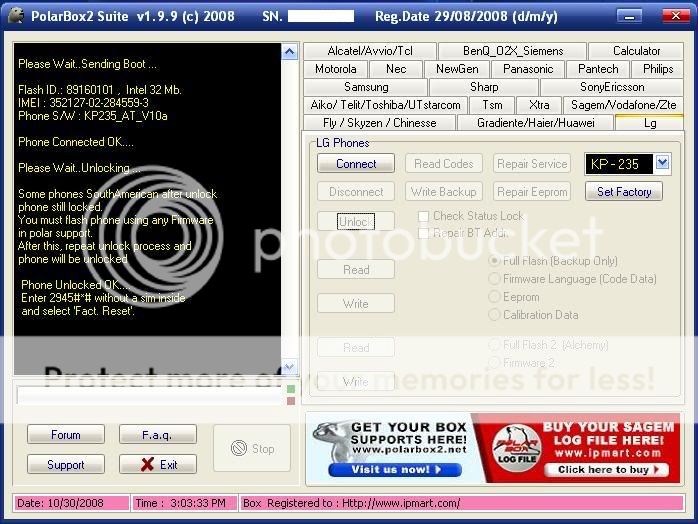Switch to Fly / Skyzen / Chinesse tab

click(380, 123)
